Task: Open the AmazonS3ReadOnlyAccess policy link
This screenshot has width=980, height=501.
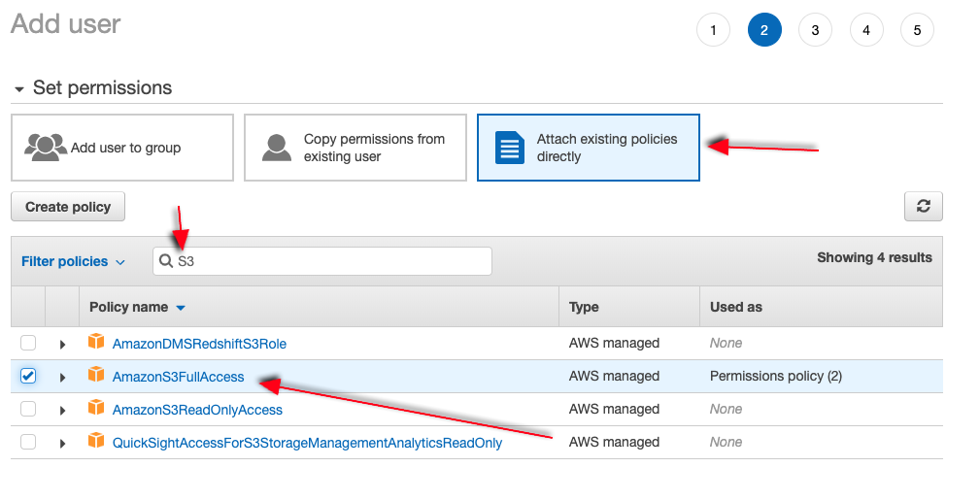Action: pyautogui.click(x=197, y=410)
